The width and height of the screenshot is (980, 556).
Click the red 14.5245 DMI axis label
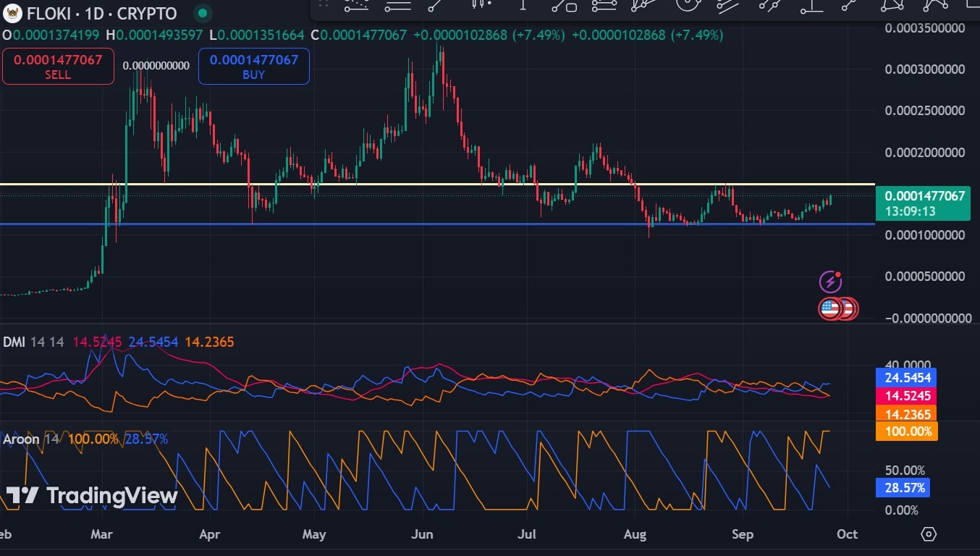pyautogui.click(x=906, y=396)
